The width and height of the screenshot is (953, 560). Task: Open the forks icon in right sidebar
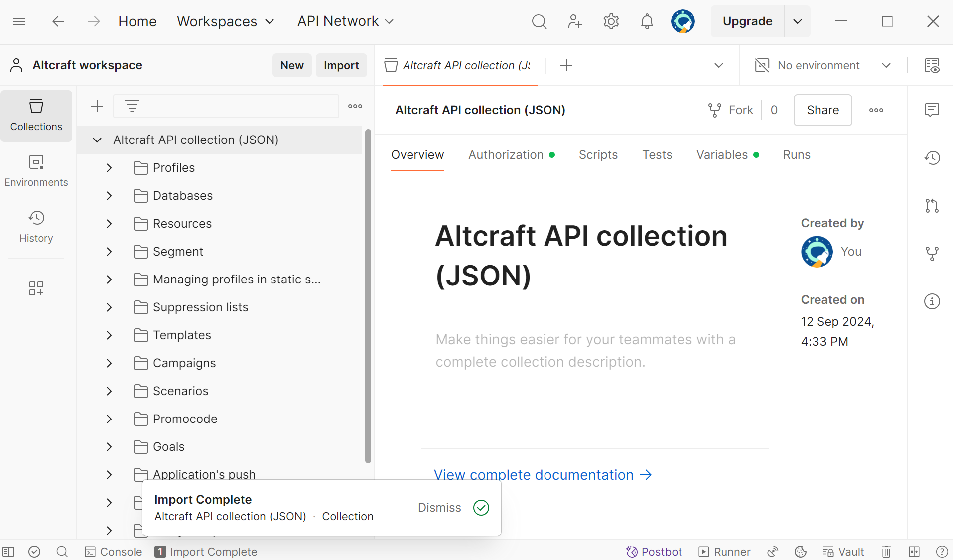[x=932, y=254]
